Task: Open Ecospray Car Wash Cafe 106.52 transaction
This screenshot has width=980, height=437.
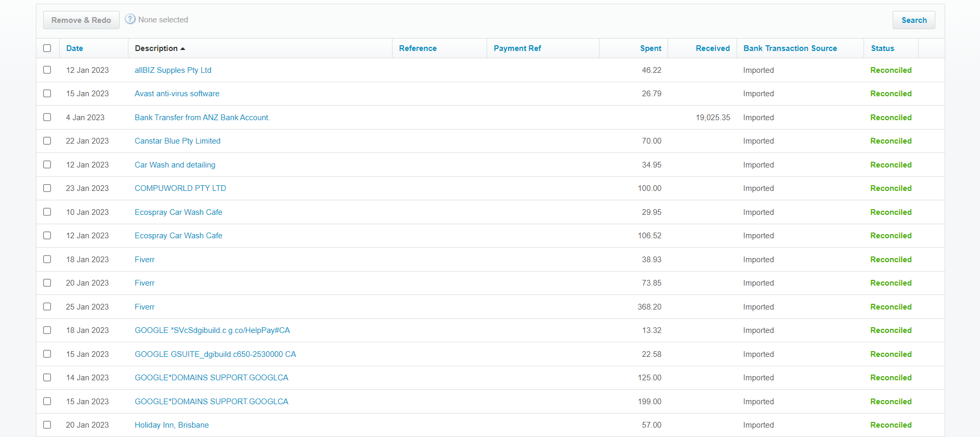Action: [178, 236]
